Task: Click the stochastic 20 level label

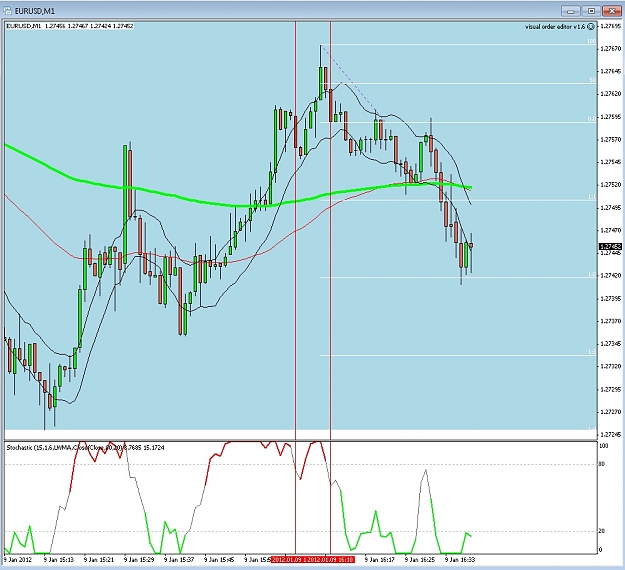Action: pos(602,531)
